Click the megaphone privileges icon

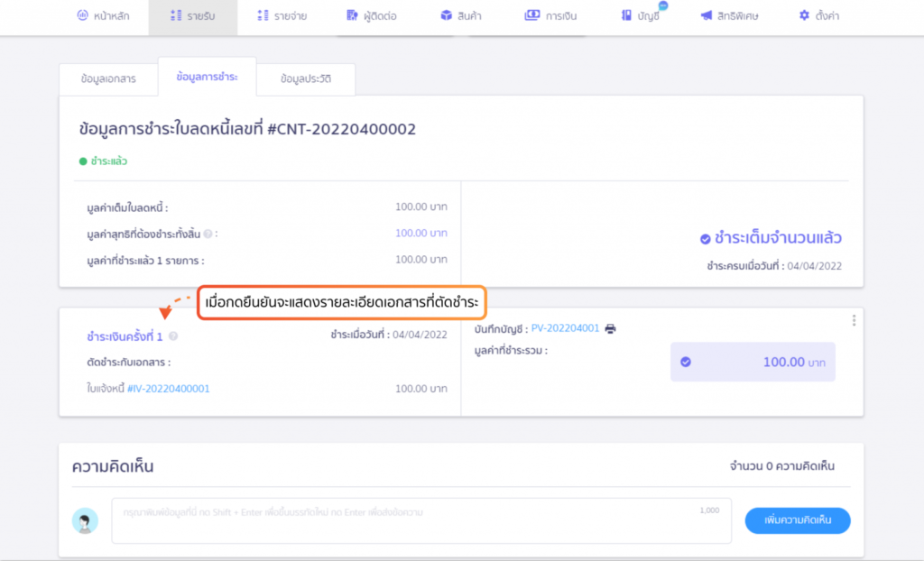pos(706,15)
